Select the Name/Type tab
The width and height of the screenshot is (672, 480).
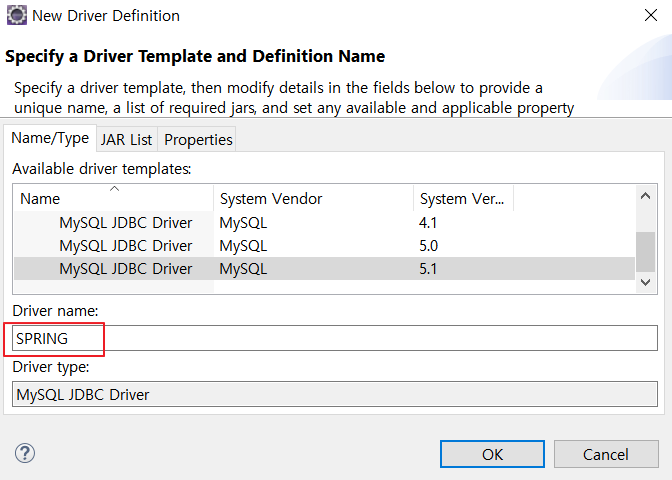pyautogui.click(x=50, y=138)
